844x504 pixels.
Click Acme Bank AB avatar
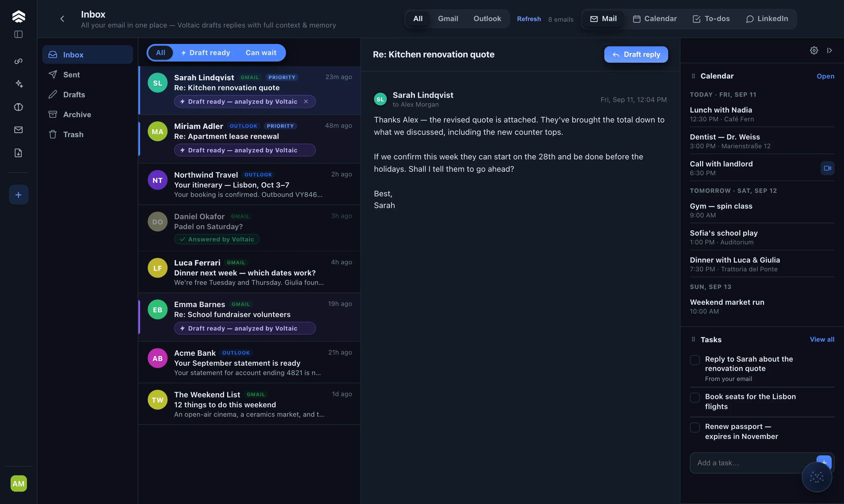pos(158,358)
